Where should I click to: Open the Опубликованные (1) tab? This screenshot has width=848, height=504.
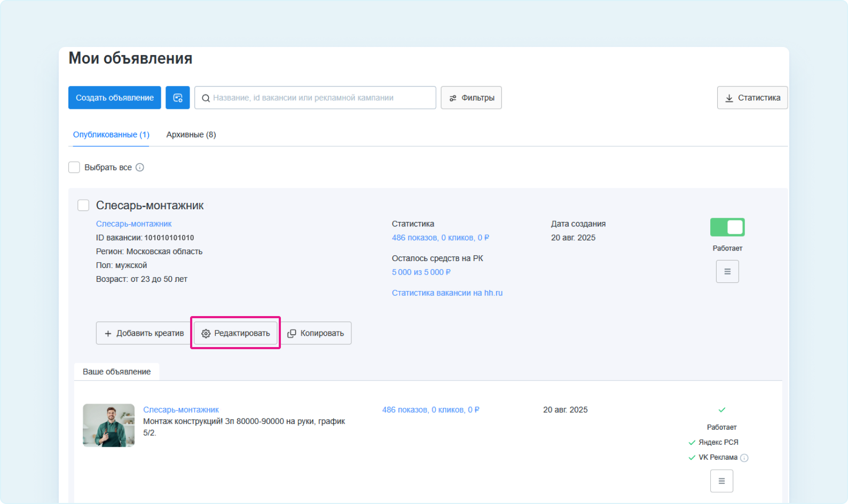[111, 135]
